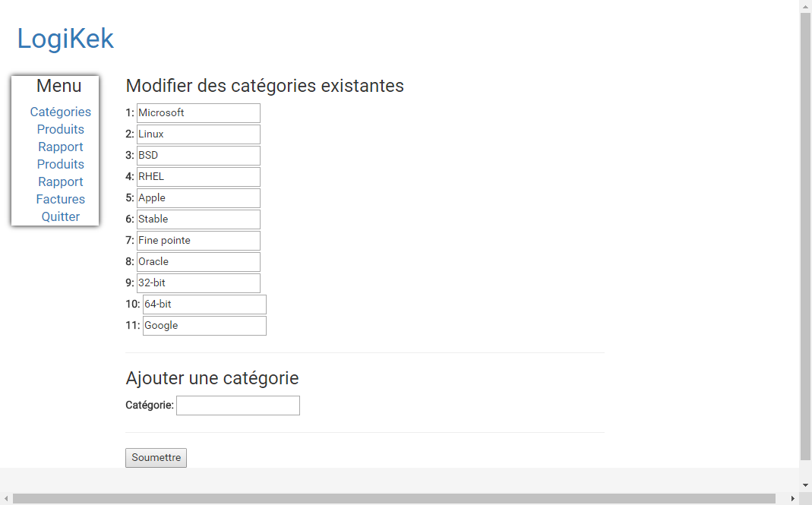Select Quitter in the menu

pos(60,216)
